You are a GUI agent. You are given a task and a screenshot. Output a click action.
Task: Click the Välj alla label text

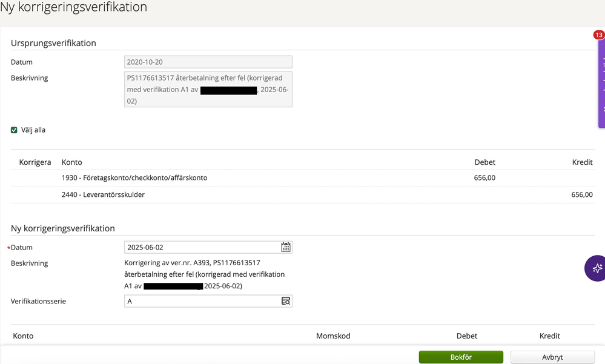(33, 130)
